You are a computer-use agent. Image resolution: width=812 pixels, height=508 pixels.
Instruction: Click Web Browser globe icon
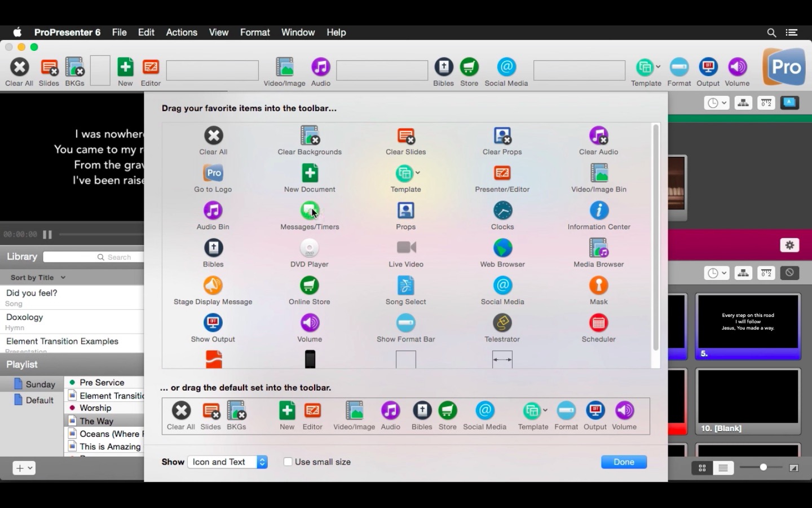(x=502, y=248)
